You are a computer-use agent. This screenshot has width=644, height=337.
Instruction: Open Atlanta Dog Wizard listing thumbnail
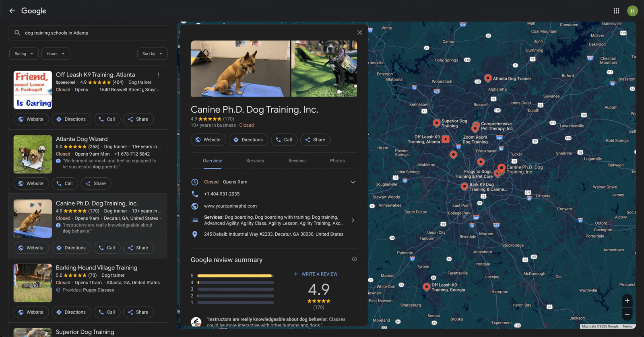tap(33, 154)
